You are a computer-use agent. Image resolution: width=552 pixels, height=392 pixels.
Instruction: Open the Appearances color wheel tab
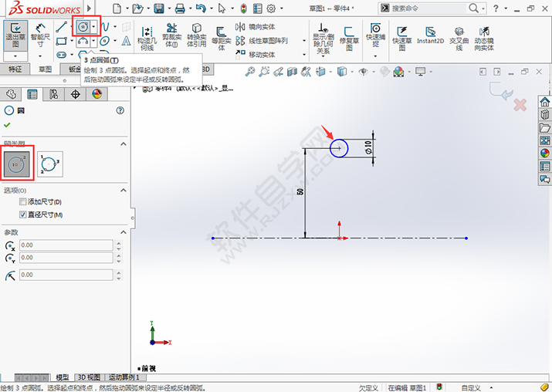97,94
